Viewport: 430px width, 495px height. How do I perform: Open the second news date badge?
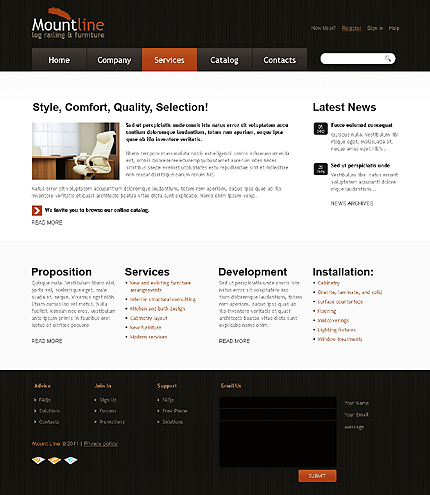point(320,169)
